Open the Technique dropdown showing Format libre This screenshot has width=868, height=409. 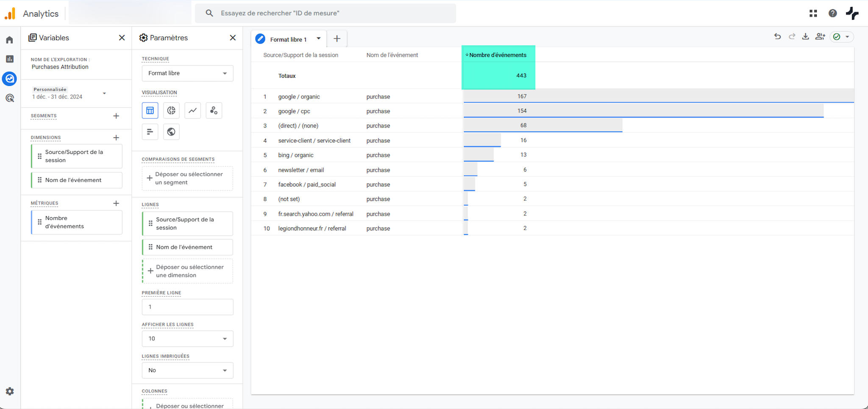coord(187,73)
